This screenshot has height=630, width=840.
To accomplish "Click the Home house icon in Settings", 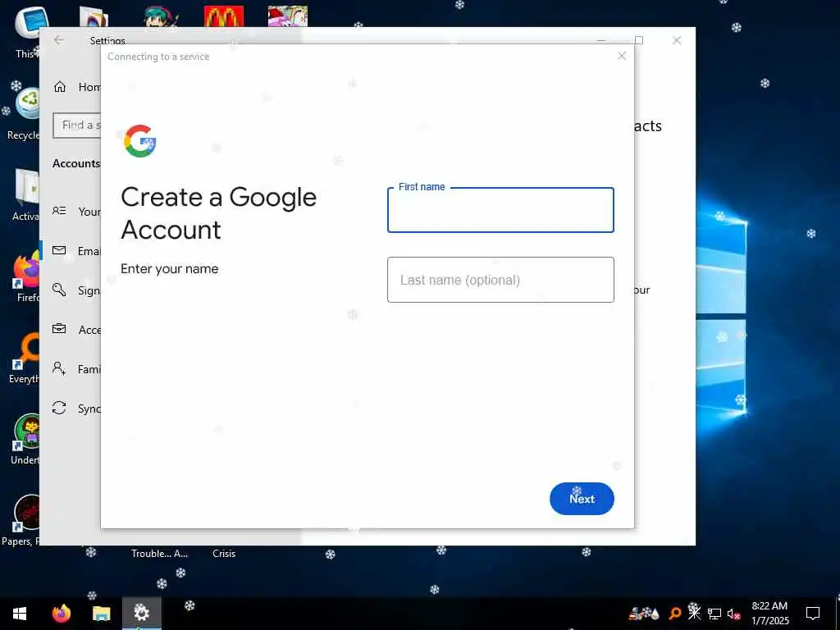I will [59, 87].
